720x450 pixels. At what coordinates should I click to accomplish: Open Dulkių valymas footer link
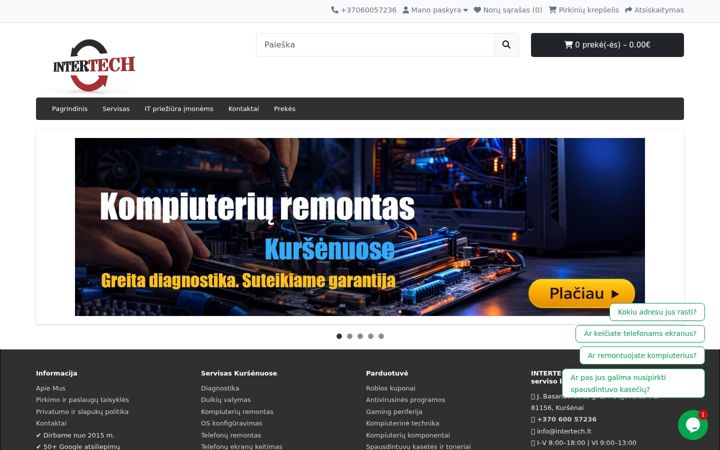click(x=226, y=400)
